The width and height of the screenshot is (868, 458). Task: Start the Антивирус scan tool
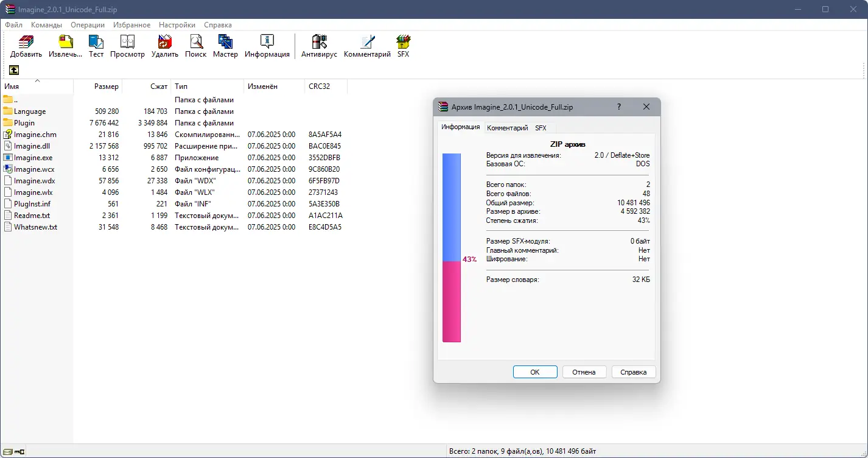click(319, 41)
